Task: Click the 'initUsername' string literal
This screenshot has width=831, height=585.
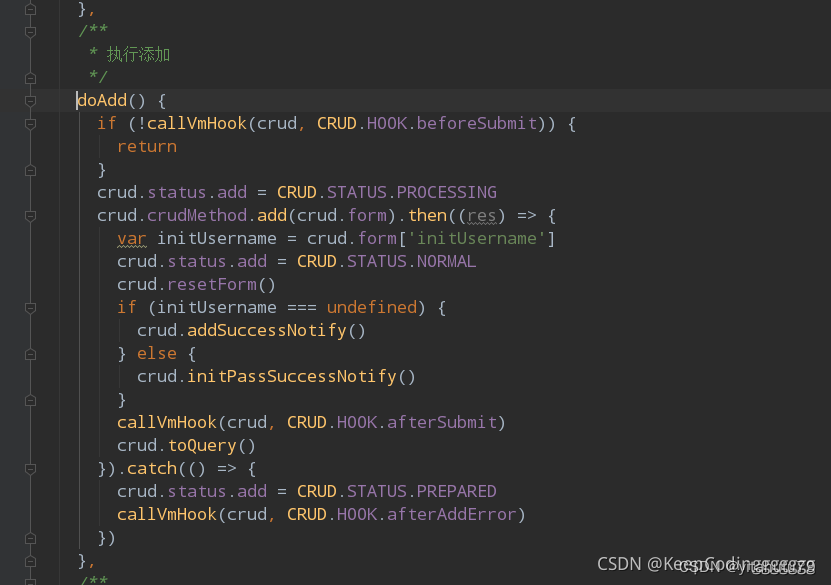Action: pyautogui.click(x=476, y=238)
